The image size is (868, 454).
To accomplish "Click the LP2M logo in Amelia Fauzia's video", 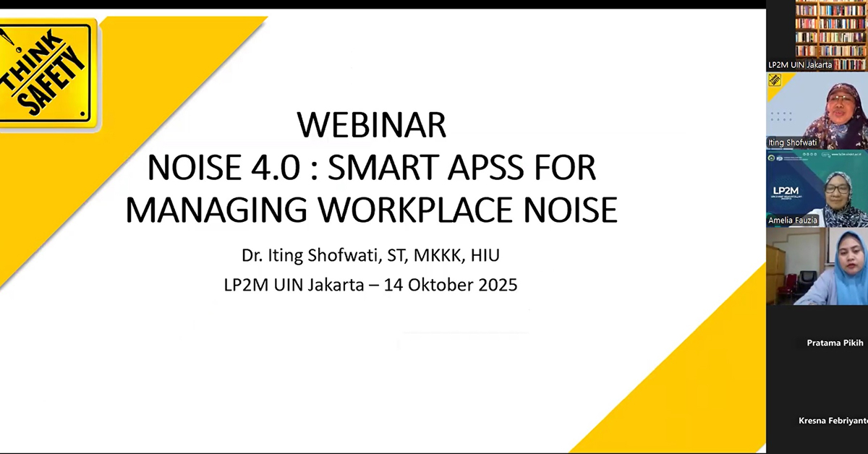I will click(x=785, y=190).
